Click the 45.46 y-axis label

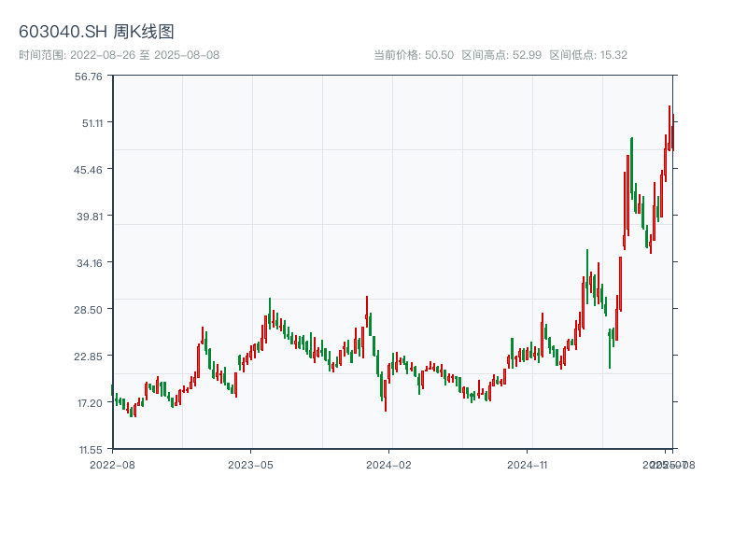point(88,170)
